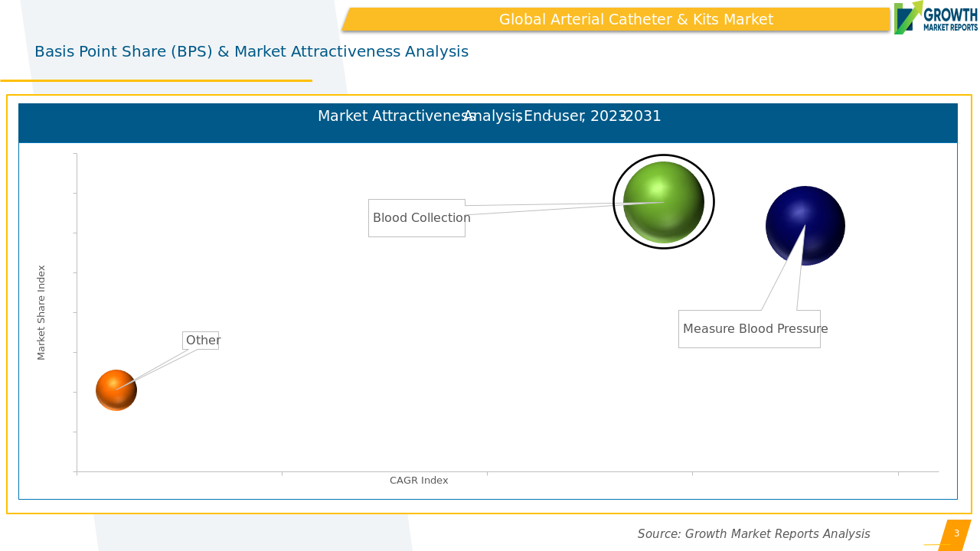Viewport: 980px width, 551px height.
Task: Click the yellow underline beneath the heading
Action: point(156,80)
